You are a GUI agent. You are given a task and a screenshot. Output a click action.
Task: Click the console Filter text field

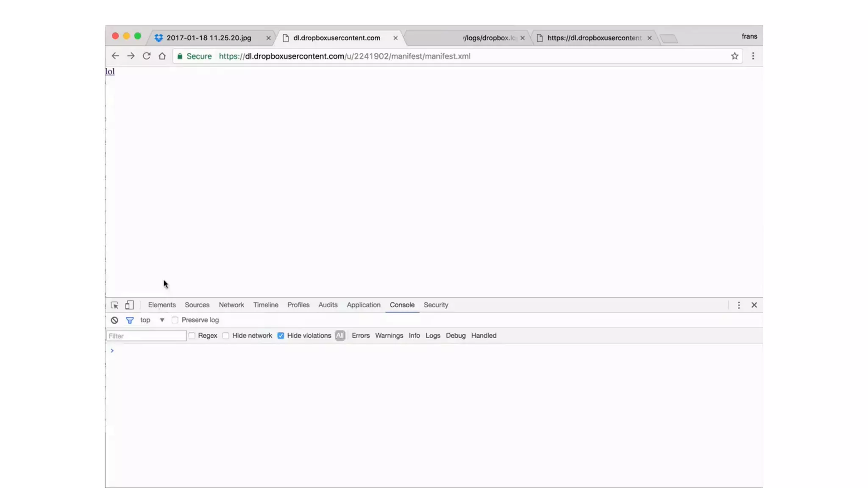[x=146, y=336]
